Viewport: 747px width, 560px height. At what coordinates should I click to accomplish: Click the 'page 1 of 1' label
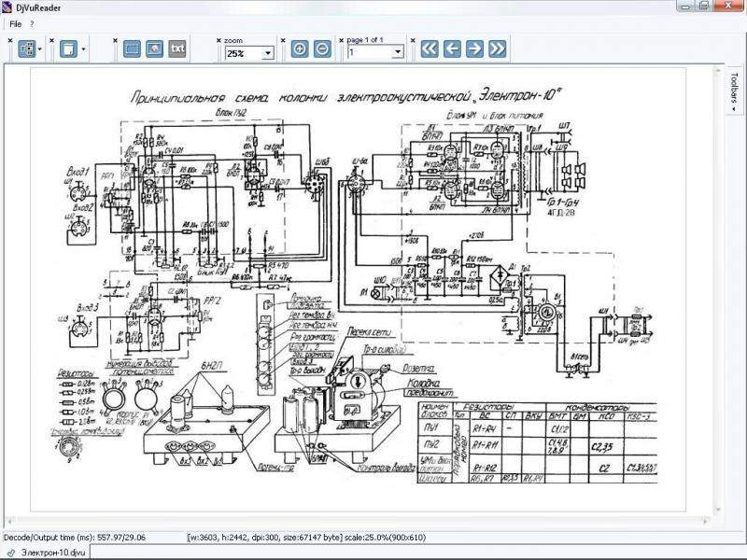tap(365, 40)
